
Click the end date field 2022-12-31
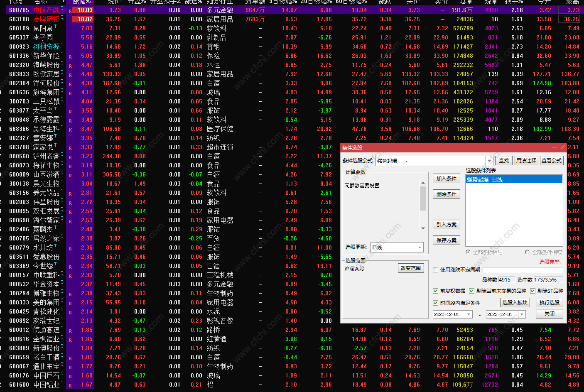[x=502, y=314]
